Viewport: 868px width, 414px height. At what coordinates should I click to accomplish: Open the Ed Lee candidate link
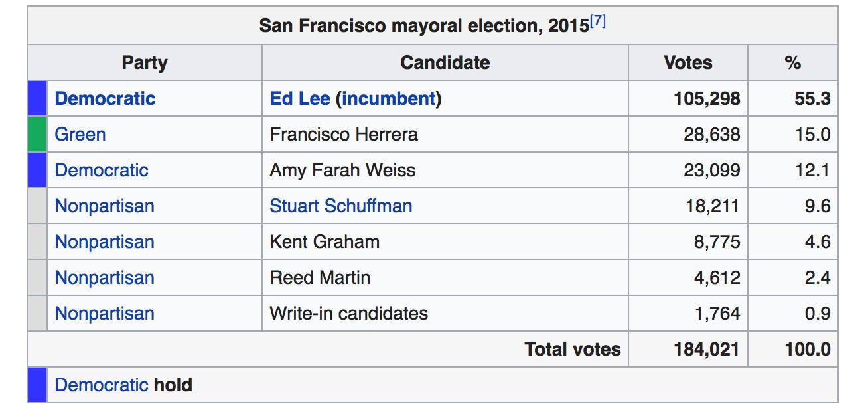pyautogui.click(x=300, y=99)
